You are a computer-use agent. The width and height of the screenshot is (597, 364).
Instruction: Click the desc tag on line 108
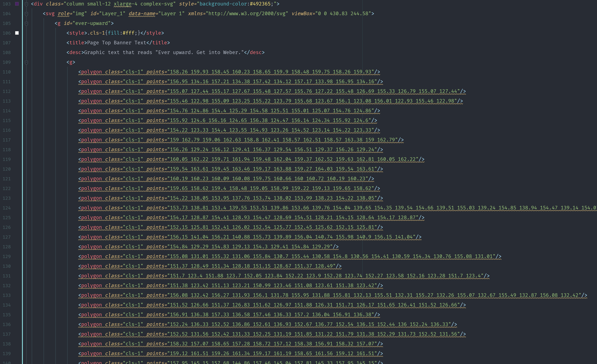75,53
